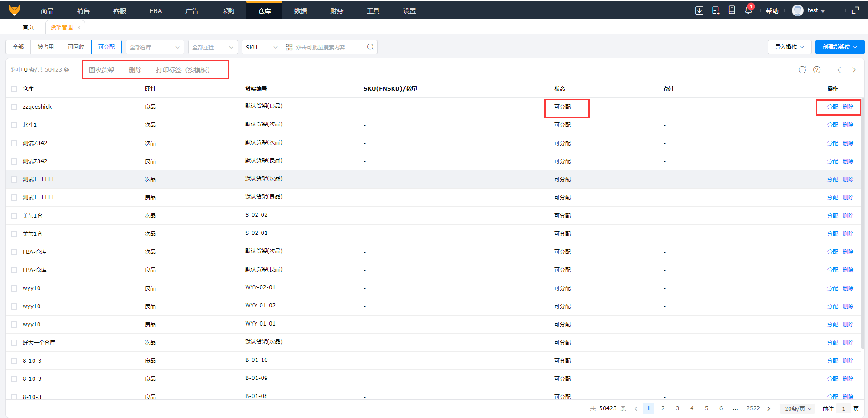Select checkbox for shelf S-02-02
Viewport: 868px width, 418px height.
[14, 216]
